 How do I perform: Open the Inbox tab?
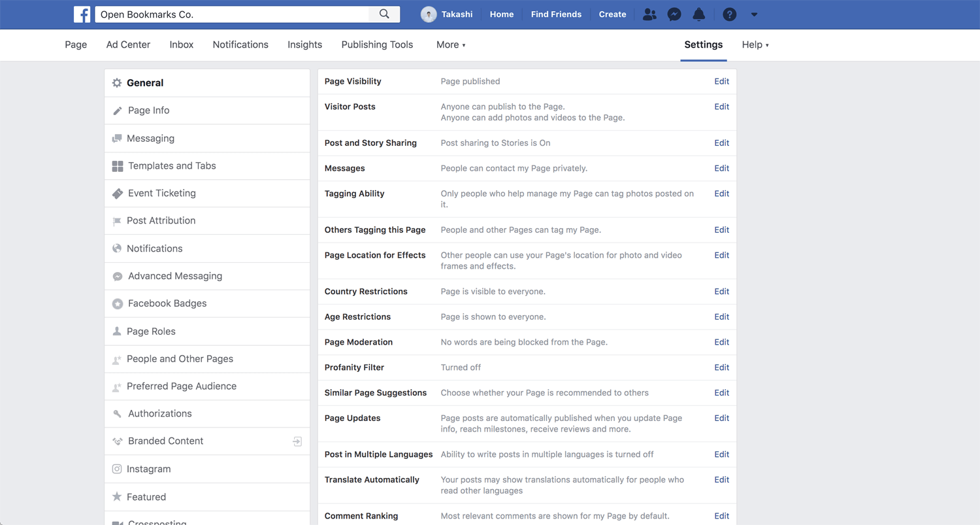click(x=182, y=44)
